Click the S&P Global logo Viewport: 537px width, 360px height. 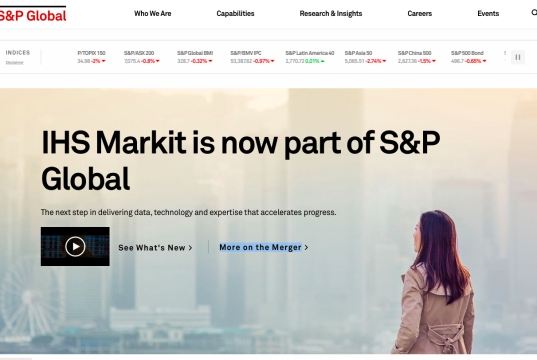pos(33,14)
